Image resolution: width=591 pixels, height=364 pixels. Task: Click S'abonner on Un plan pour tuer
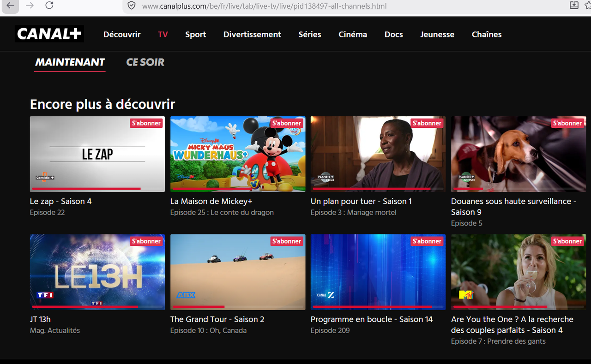(x=427, y=123)
